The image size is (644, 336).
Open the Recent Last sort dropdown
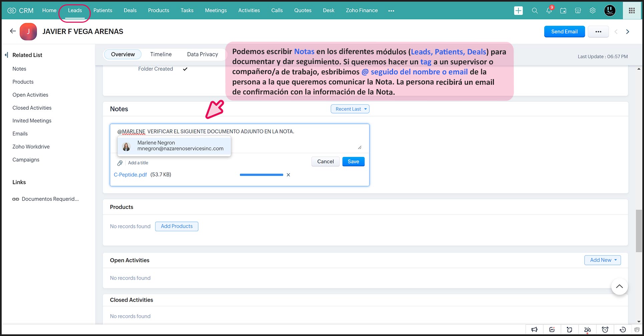350,109
